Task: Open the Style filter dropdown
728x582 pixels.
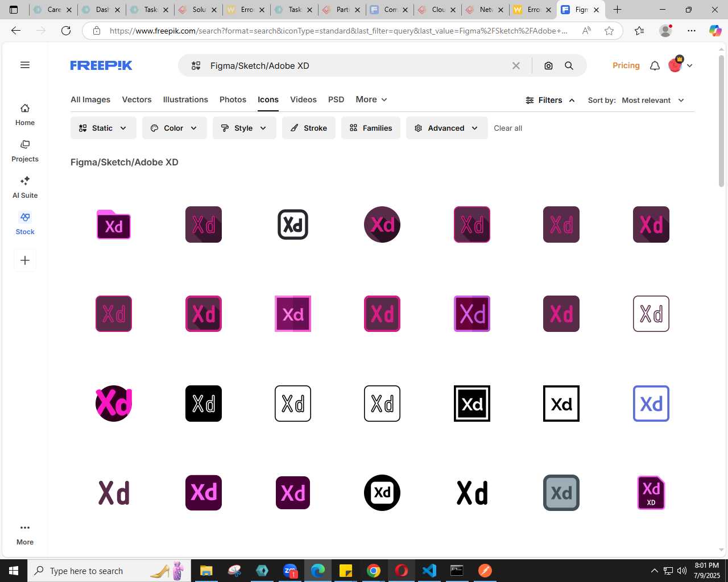Action: point(245,128)
